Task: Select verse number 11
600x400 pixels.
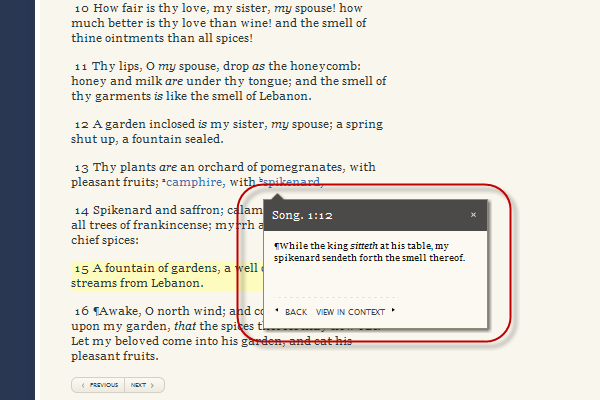Action: [x=80, y=65]
